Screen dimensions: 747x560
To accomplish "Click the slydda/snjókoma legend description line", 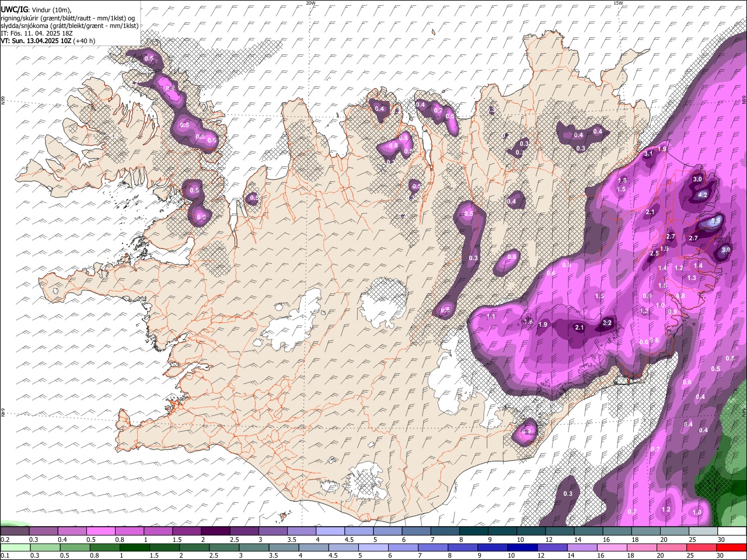I will pos(69,26).
